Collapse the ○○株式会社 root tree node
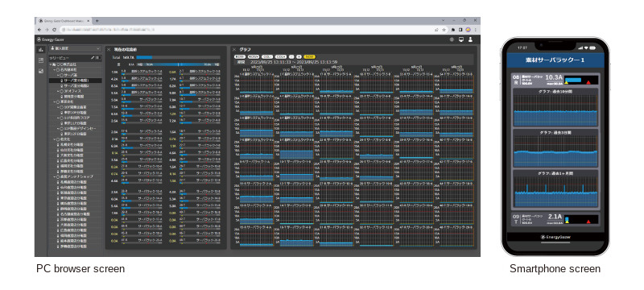 pyautogui.click(x=51, y=64)
